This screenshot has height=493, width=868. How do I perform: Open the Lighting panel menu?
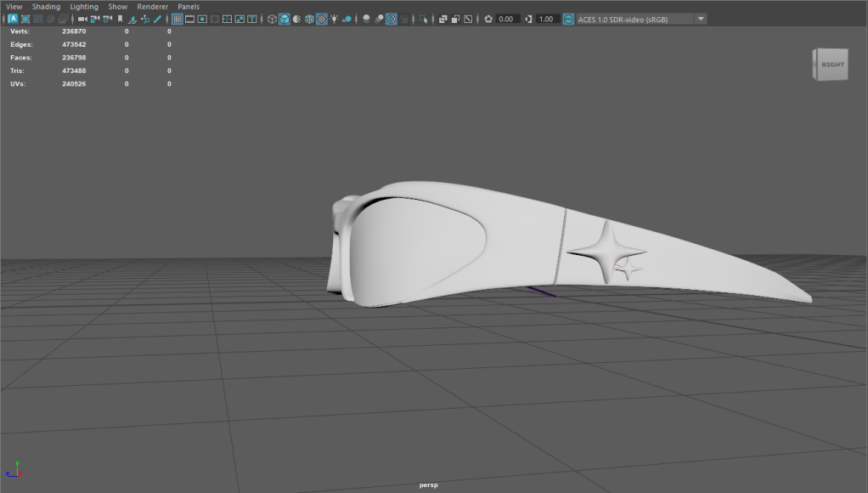(x=84, y=6)
